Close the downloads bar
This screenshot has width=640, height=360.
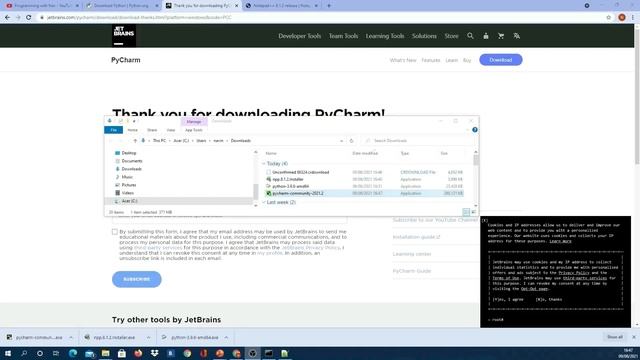634,337
